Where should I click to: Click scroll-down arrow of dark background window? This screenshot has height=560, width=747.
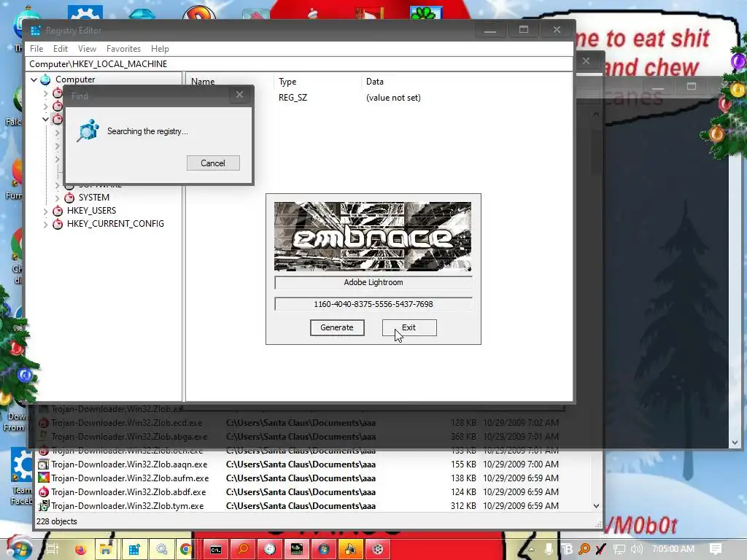click(735, 443)
